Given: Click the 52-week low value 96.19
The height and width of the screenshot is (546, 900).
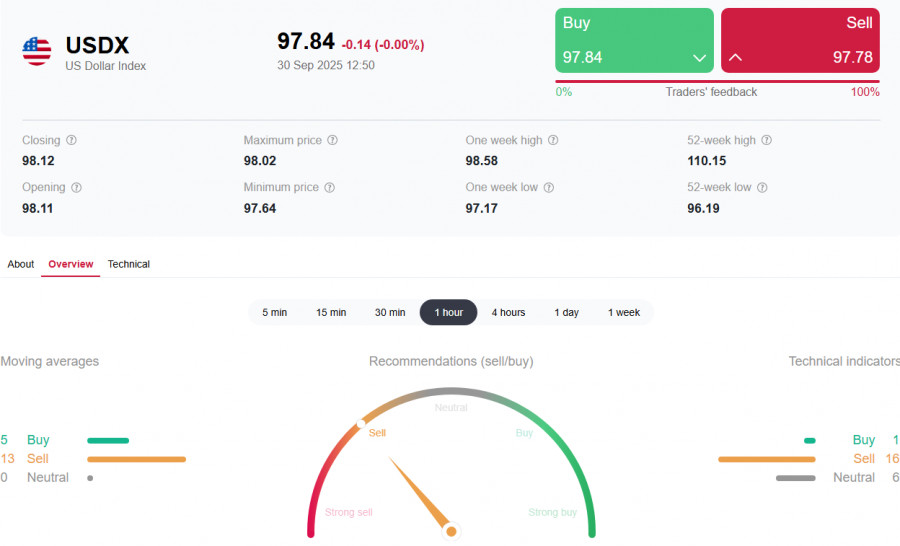Looking at the screenshot, I should 703,208.
